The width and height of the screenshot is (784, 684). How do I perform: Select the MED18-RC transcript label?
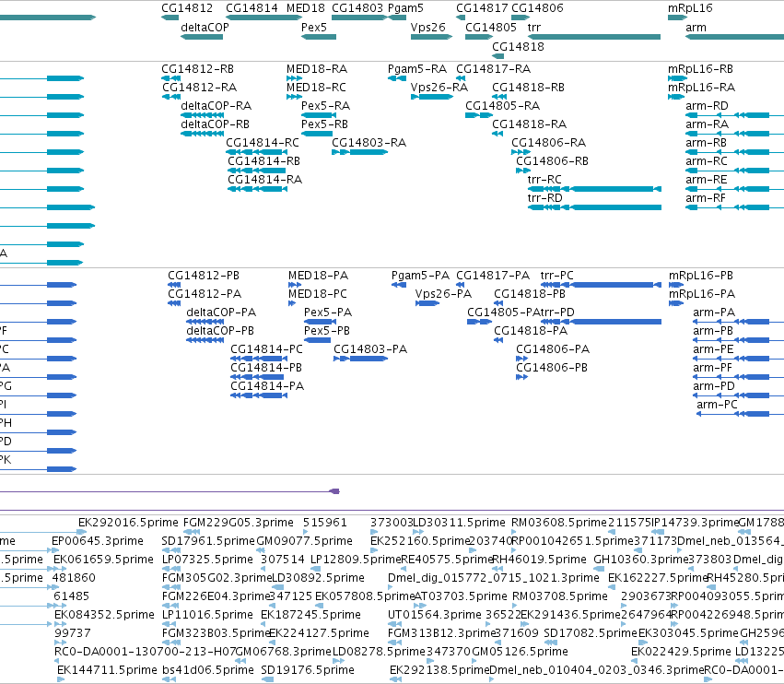pos(316,87)
